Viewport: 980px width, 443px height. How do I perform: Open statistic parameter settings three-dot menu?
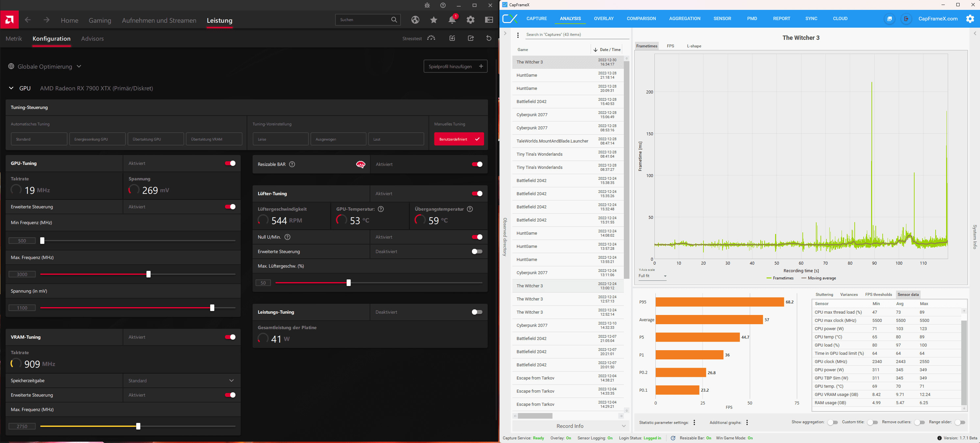(694, 423)
